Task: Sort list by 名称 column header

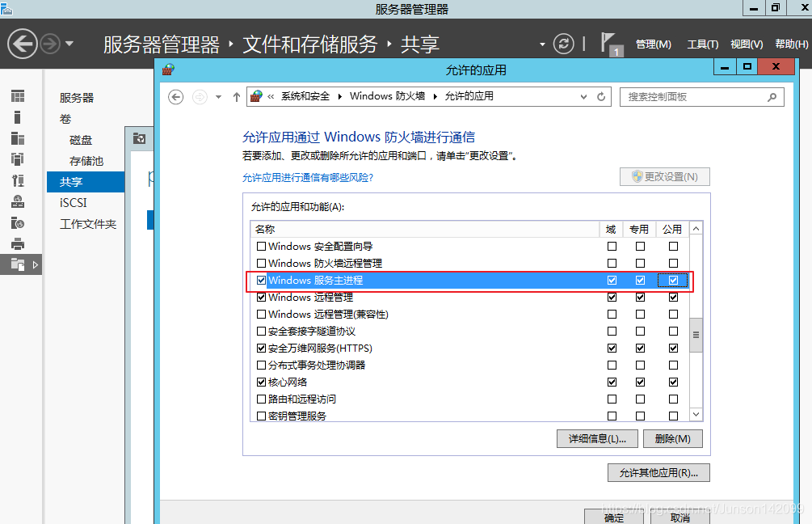Action: 425,229
